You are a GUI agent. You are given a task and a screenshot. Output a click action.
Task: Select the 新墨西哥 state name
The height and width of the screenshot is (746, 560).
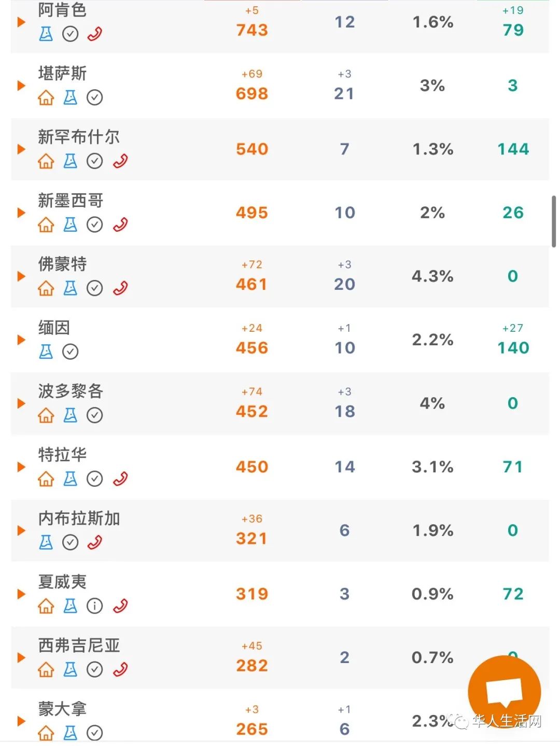point(71,201)
